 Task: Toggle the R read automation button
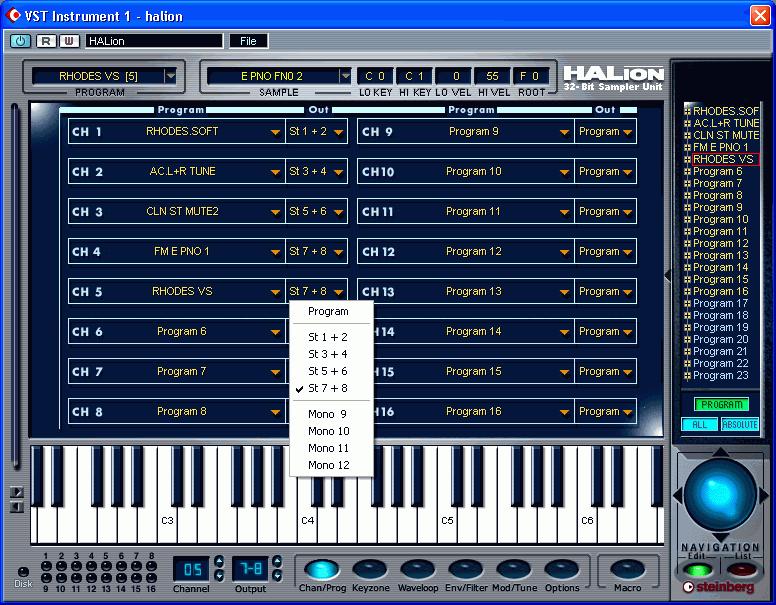click(46, 41)
